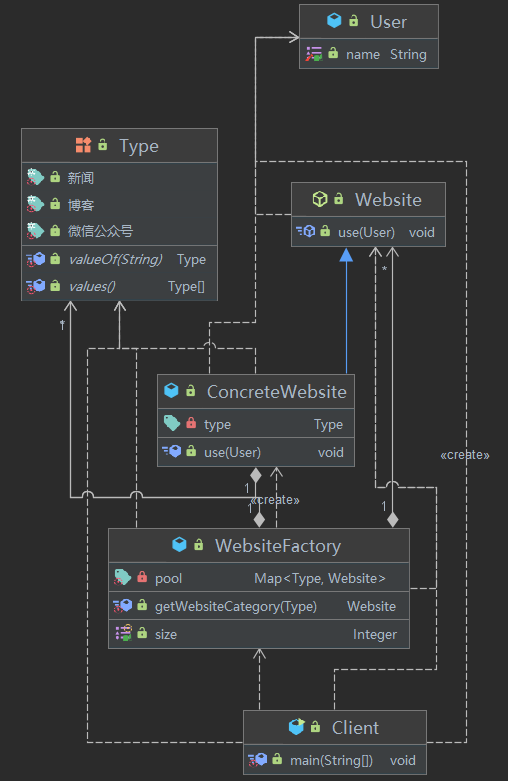Click the Client class icon
Image resolution: width=508 pixels, height=781 pixels.
(x=296, y=727)
